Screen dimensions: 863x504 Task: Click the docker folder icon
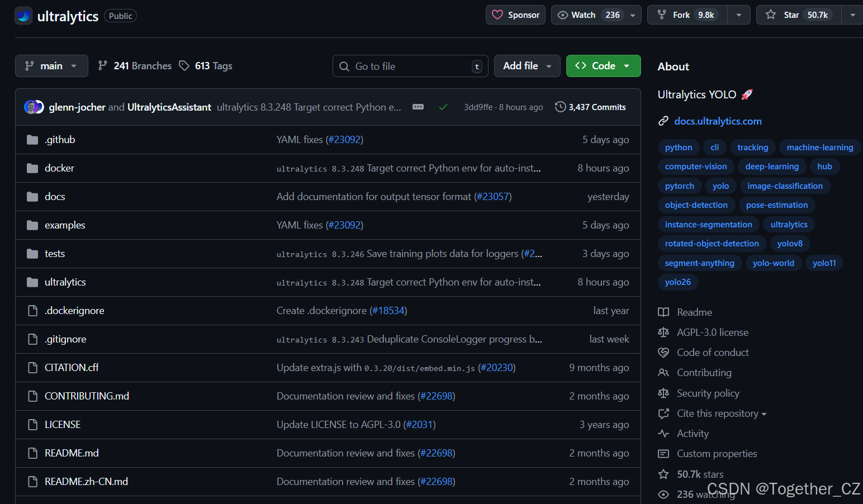32,168
